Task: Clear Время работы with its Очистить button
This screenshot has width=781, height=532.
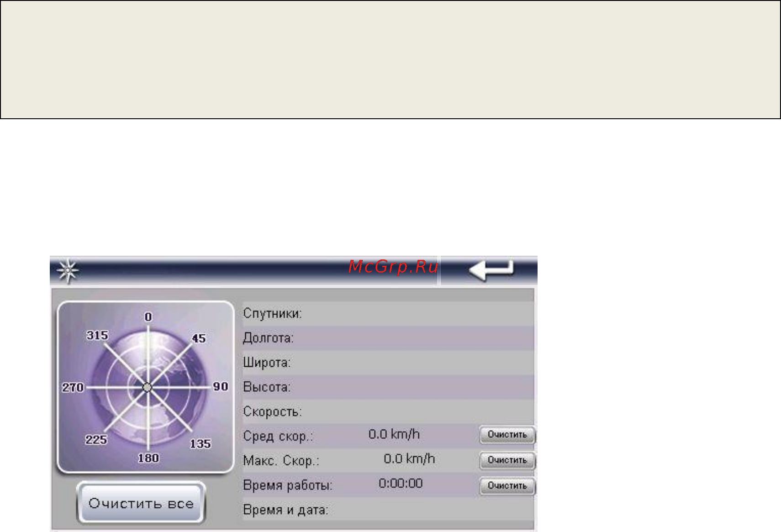Action: [x=507, y=486]
